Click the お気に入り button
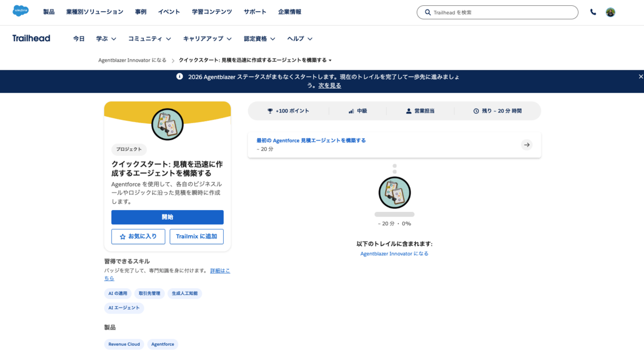 click(x=138, y=236)
